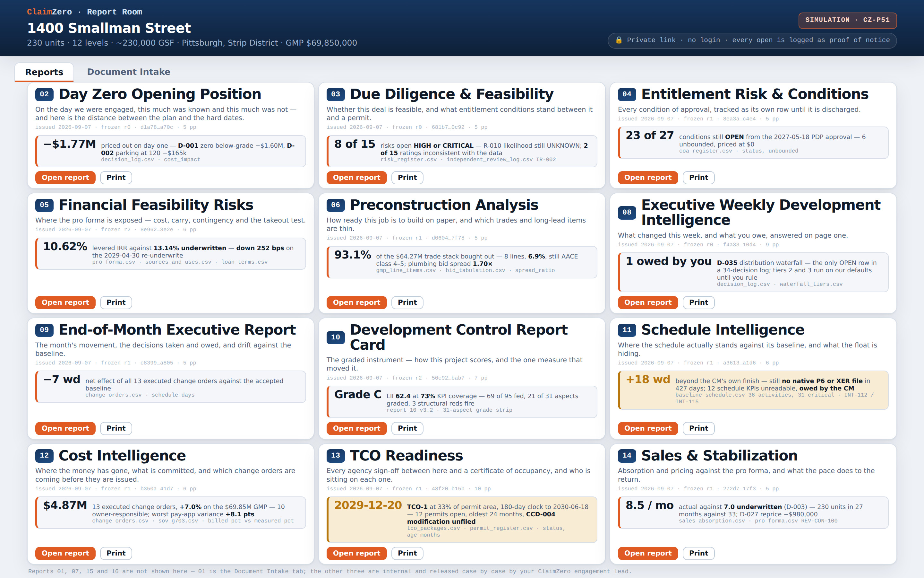Print the Schedule Intelligence report
This screenshot has width=924, height=578.
click(699, 428)
